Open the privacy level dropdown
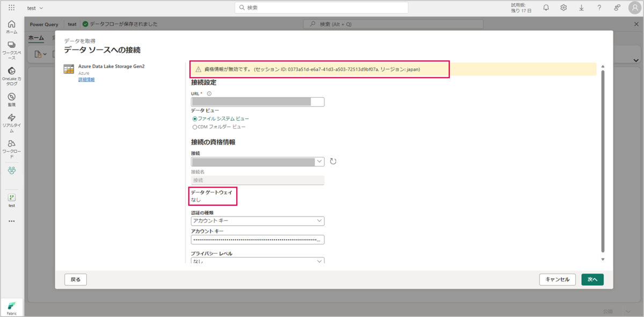The height and width of the screenshot is (317, 644). (258, 261)
